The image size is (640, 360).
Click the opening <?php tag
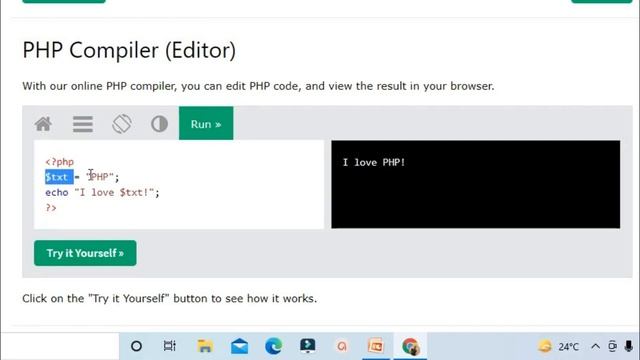60,162
